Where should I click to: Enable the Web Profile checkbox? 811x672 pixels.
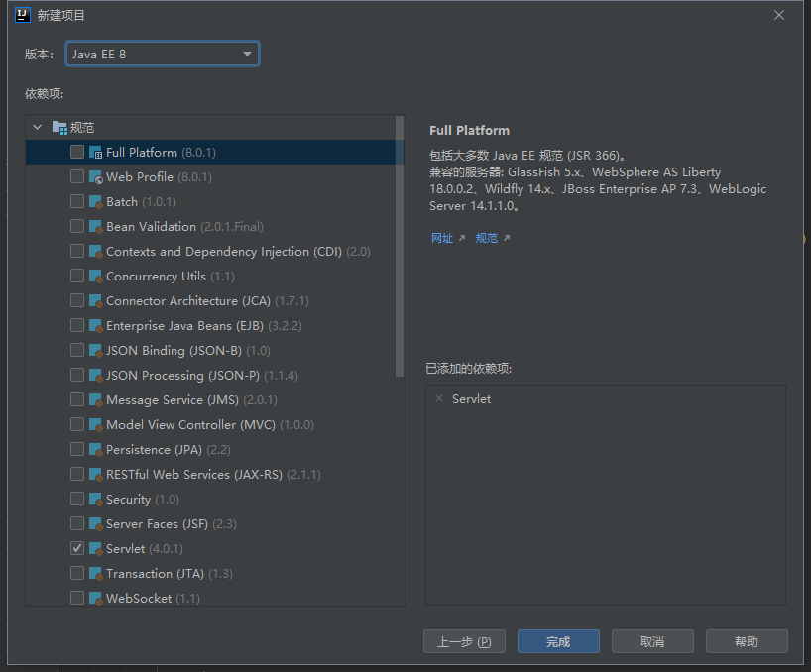pyautogui.click(x=77, y=176)
